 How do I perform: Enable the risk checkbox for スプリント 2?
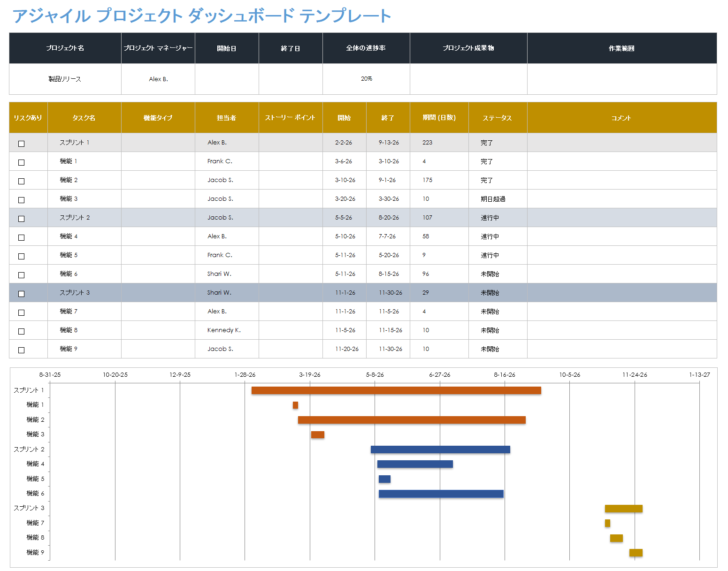pyautogui.click(x=21, y=219)
